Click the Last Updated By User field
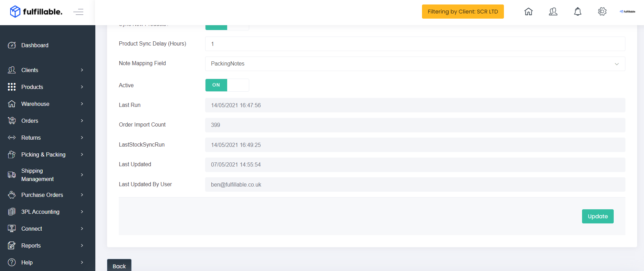 point(415,184)
